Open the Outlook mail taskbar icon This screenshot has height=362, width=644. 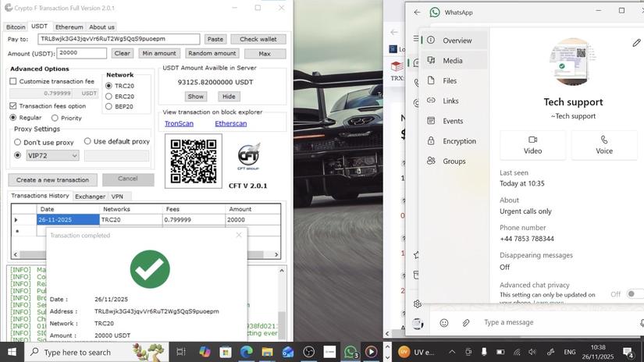[x=288, y=352]
